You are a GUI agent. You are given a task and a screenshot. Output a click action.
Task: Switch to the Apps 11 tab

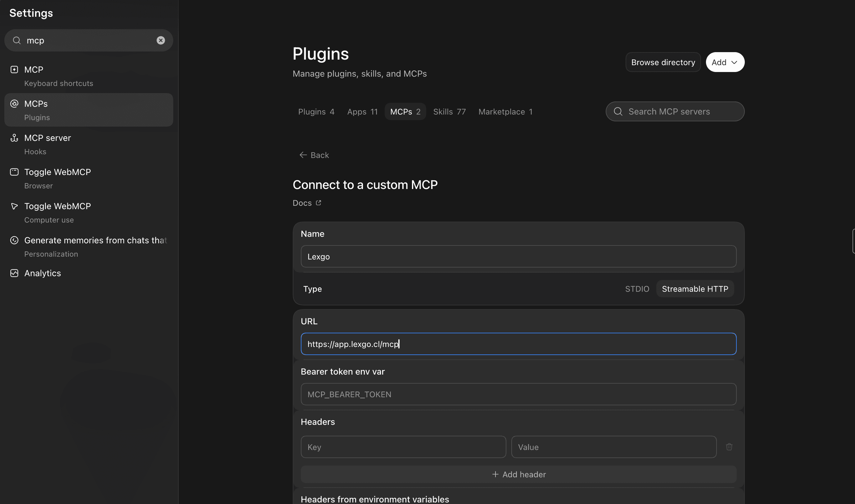tap(362, 112)
